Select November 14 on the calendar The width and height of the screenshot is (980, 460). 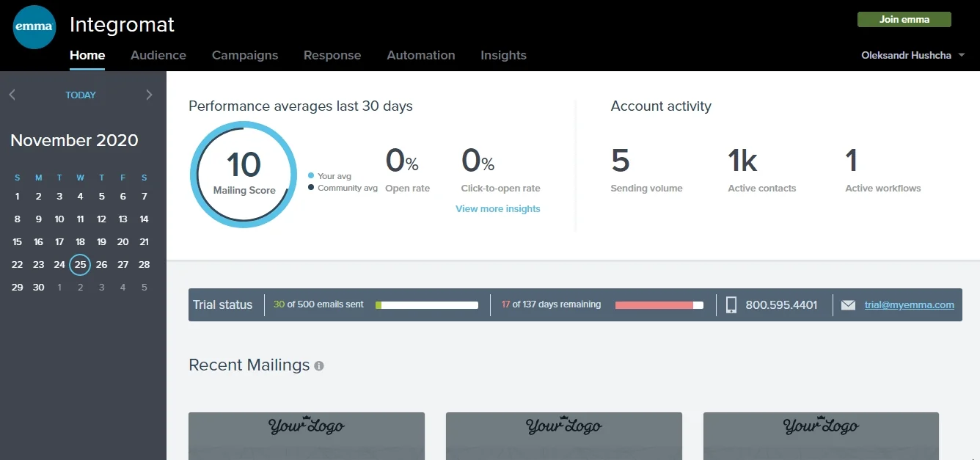tap(144, 219)
